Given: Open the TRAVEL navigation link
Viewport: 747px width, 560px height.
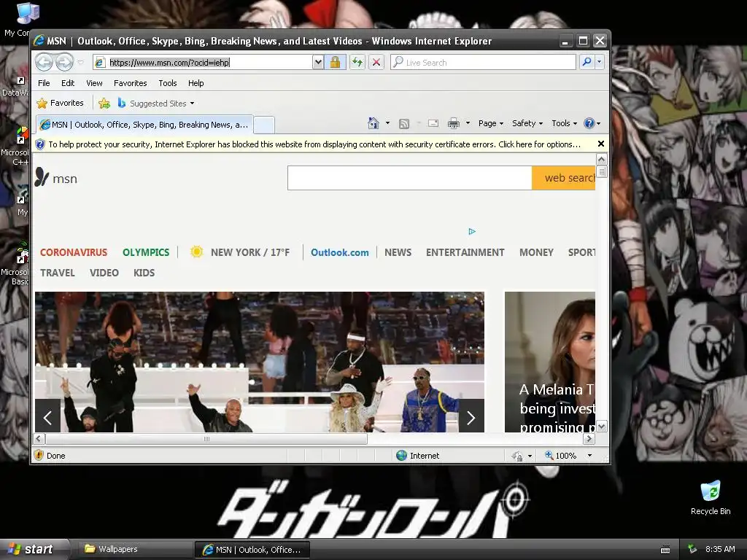Looking at the screenshot, I should tap(57, 273).
